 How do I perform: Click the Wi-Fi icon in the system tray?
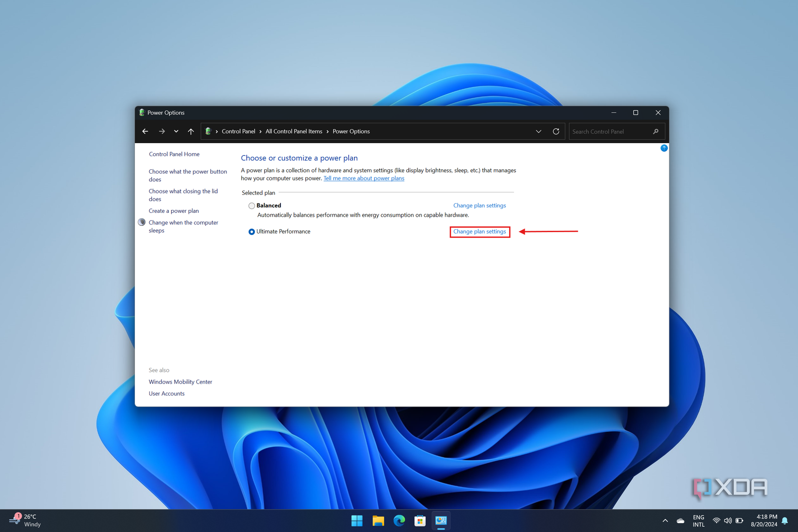(x=716, y=520)
